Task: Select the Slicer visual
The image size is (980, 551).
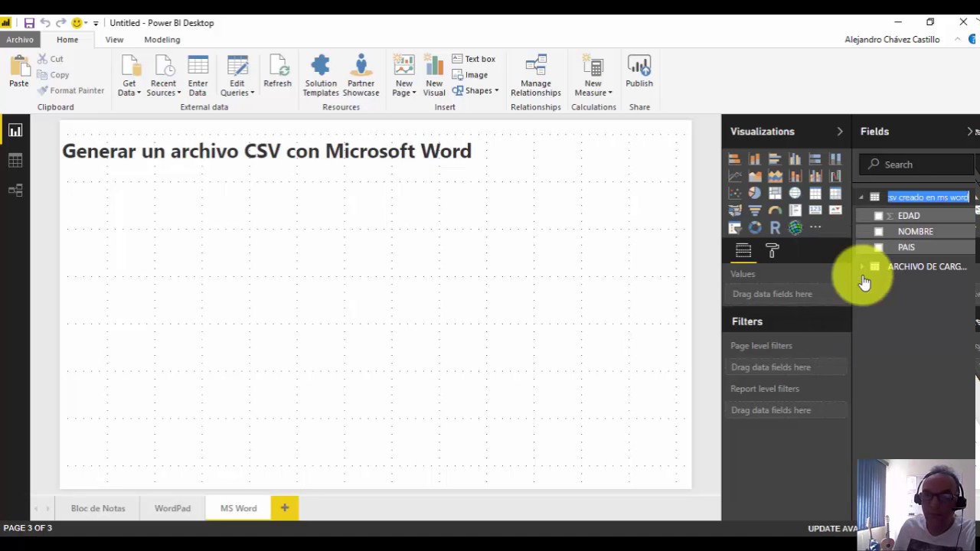Action: 734,227
